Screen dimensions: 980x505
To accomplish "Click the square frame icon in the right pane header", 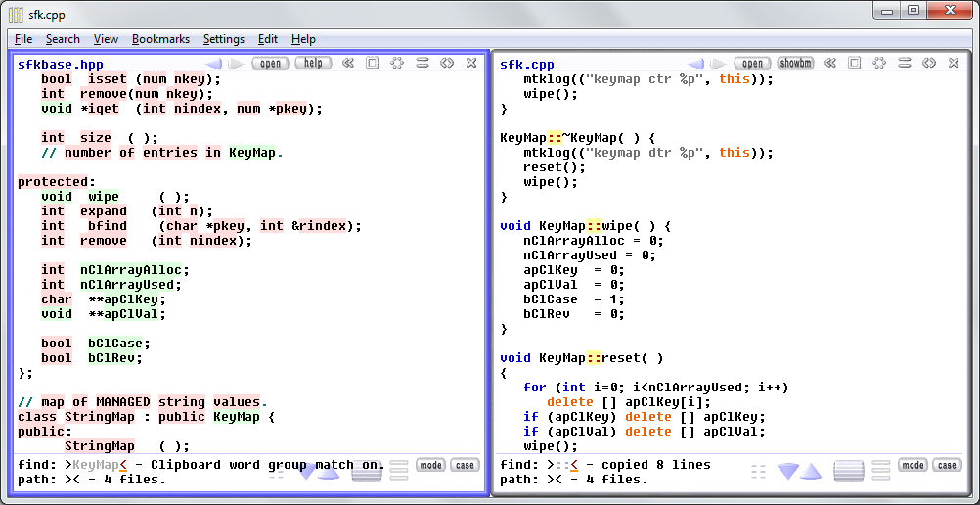I will [x=854, y=64].
